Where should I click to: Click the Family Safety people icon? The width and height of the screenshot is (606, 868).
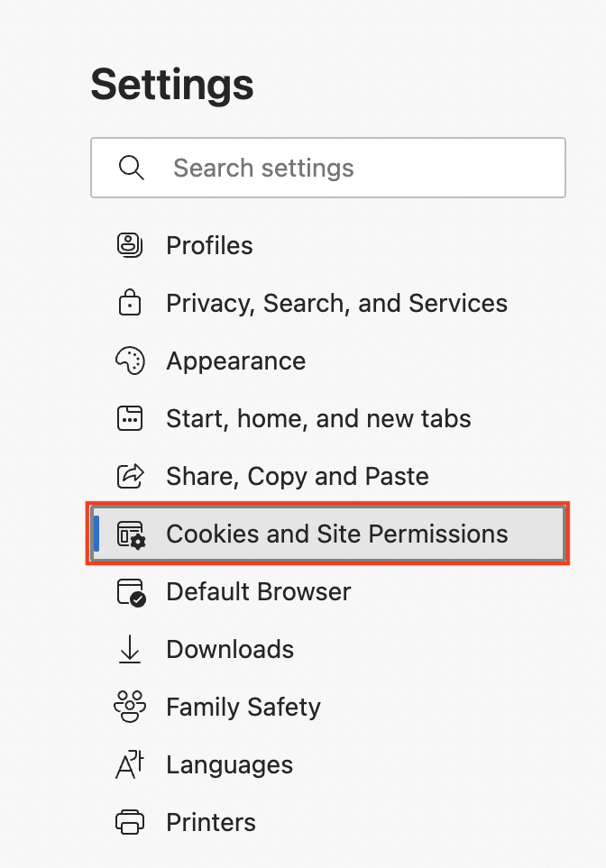131,707
